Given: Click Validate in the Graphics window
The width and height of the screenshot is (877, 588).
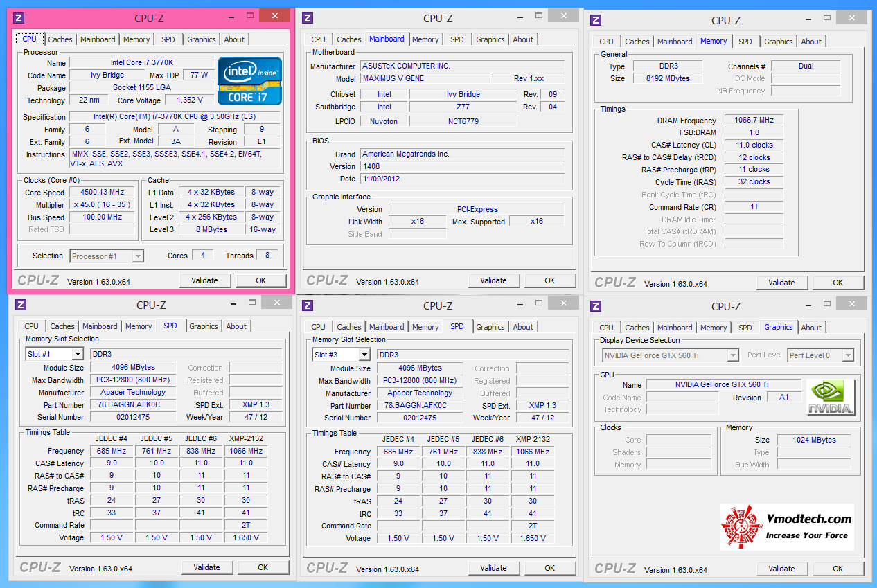Looking at the screenshot, I should click(781, 569).
